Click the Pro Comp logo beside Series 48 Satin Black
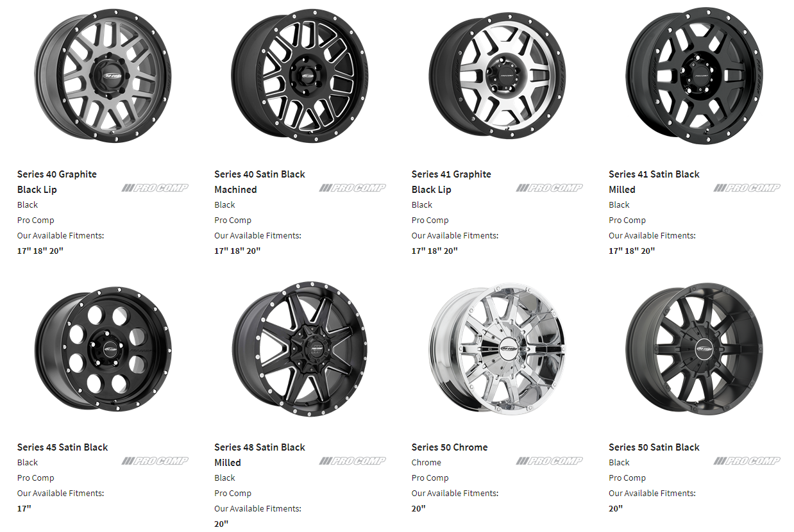794x532 pixels. [353, 461]
